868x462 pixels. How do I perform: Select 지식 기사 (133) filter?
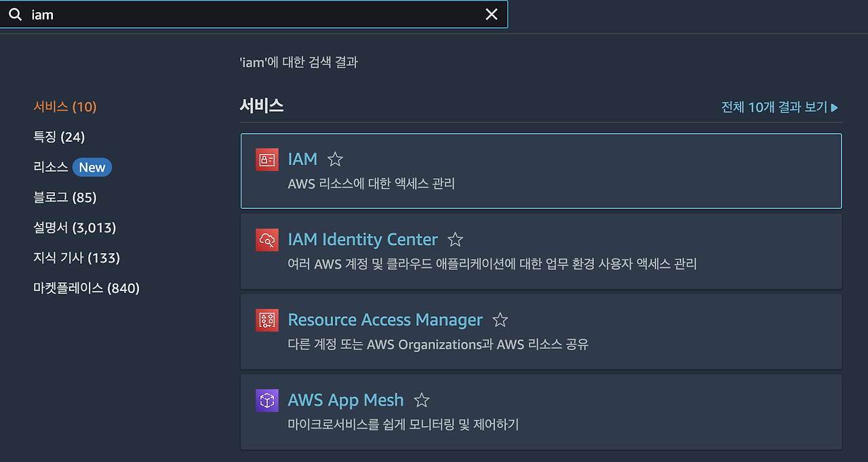[x=77, y=258]
